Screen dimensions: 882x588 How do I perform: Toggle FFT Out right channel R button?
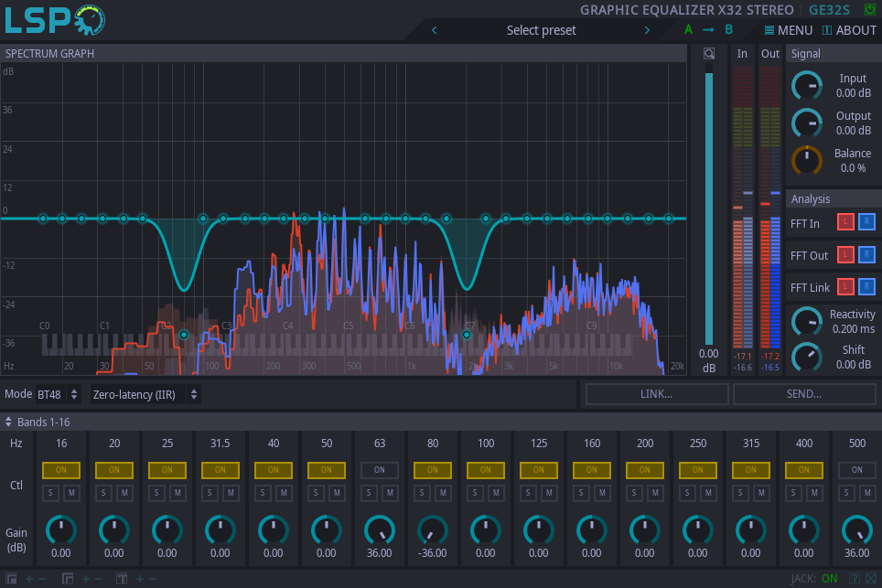[866, 254]
